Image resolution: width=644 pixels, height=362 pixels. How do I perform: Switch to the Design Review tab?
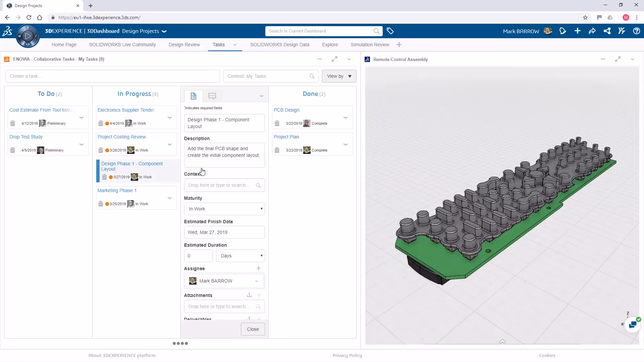[184, 45]
